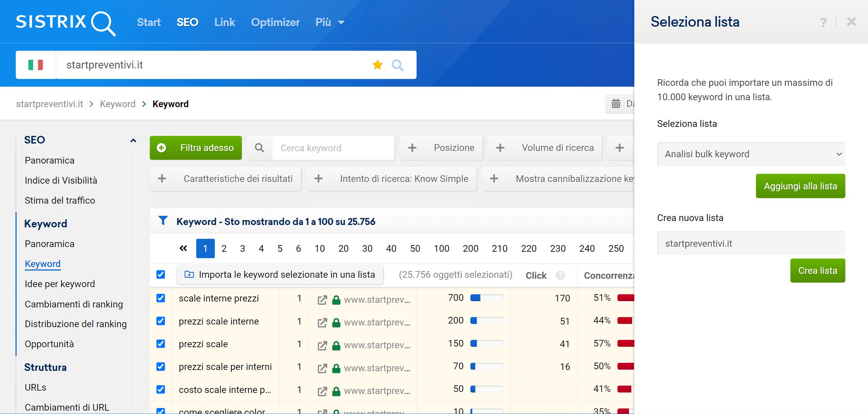Screen dimensions: 868x414
Task: Open the Start tab
Action: [x=149, y=22]
